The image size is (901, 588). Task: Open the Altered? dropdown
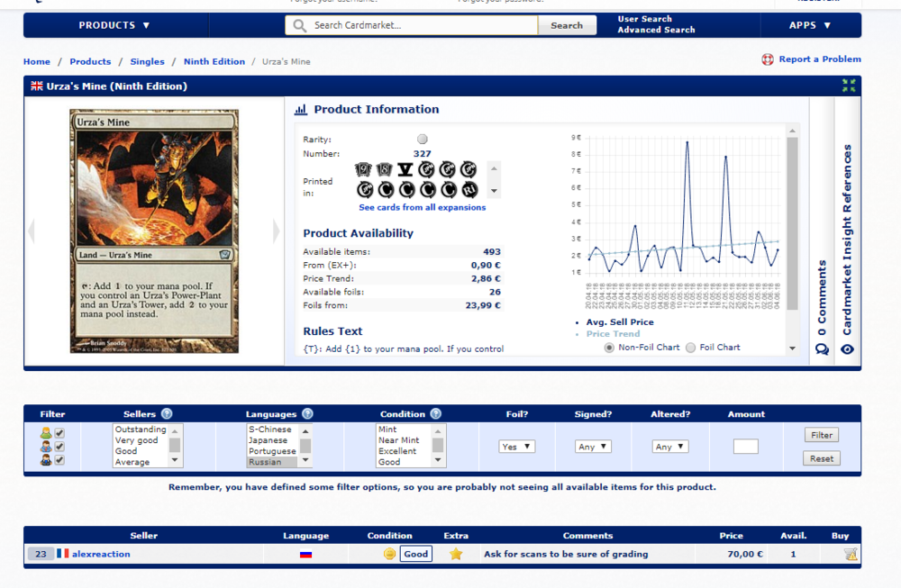670,447
